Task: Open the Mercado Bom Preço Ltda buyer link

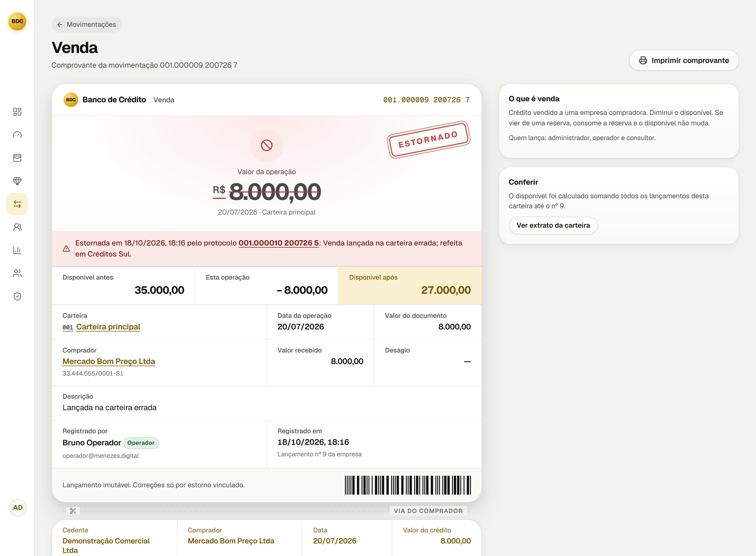Action: pyautogui.click(x=109, y=361)
